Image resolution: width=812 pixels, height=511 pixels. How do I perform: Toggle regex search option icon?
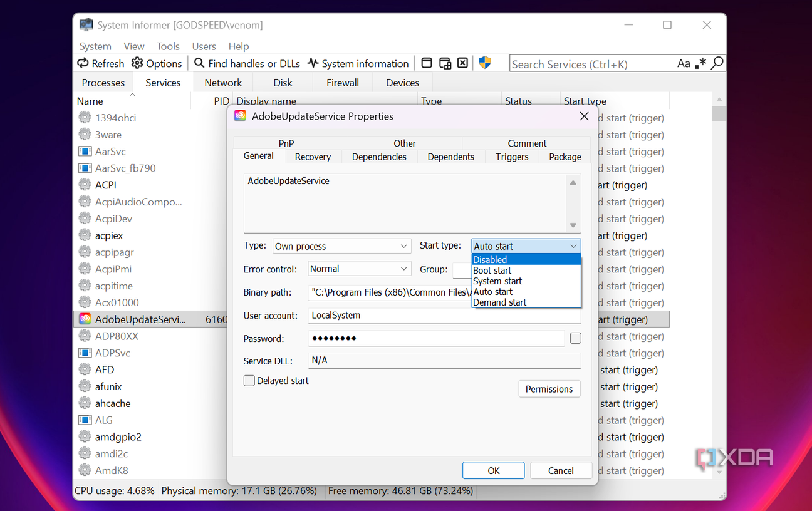point(701,63)
